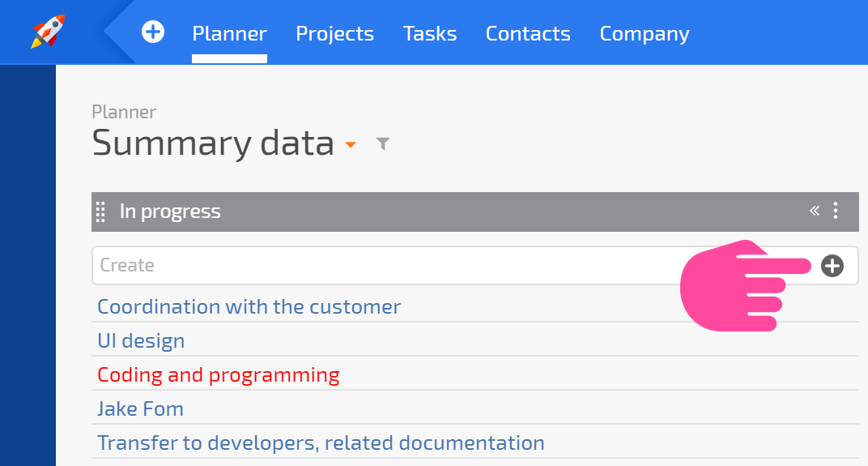
Task: Open the Coordination with the customer task
Action: click(x=249, y=306)
